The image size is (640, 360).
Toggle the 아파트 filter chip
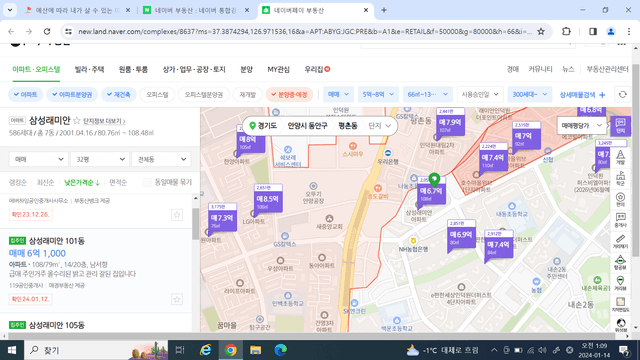tap(25, 94)
